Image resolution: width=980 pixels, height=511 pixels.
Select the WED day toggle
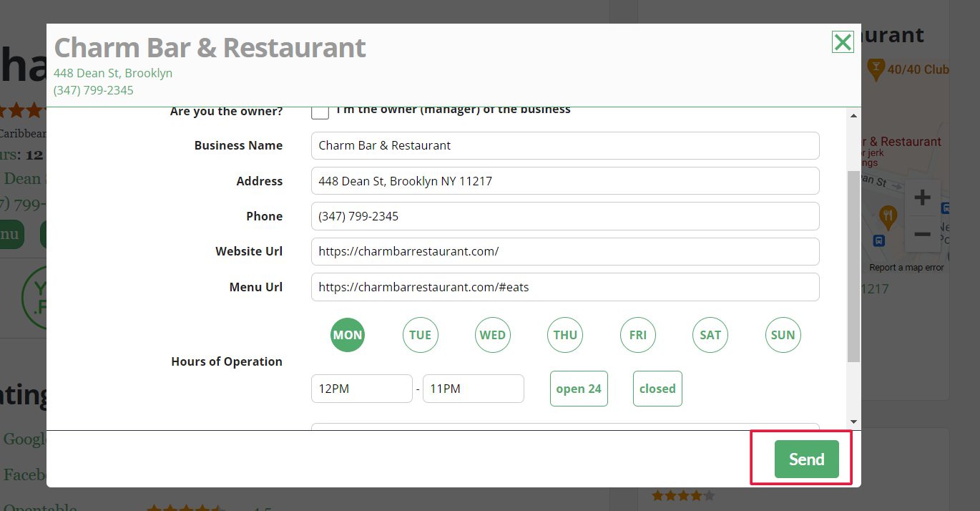click(x=493, y=335)
